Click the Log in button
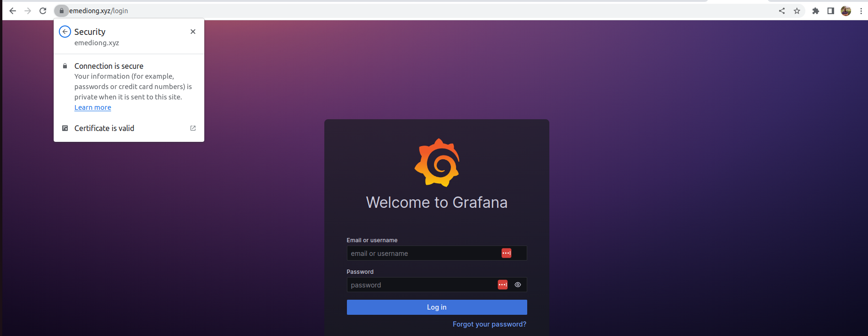 pos(437,307)
